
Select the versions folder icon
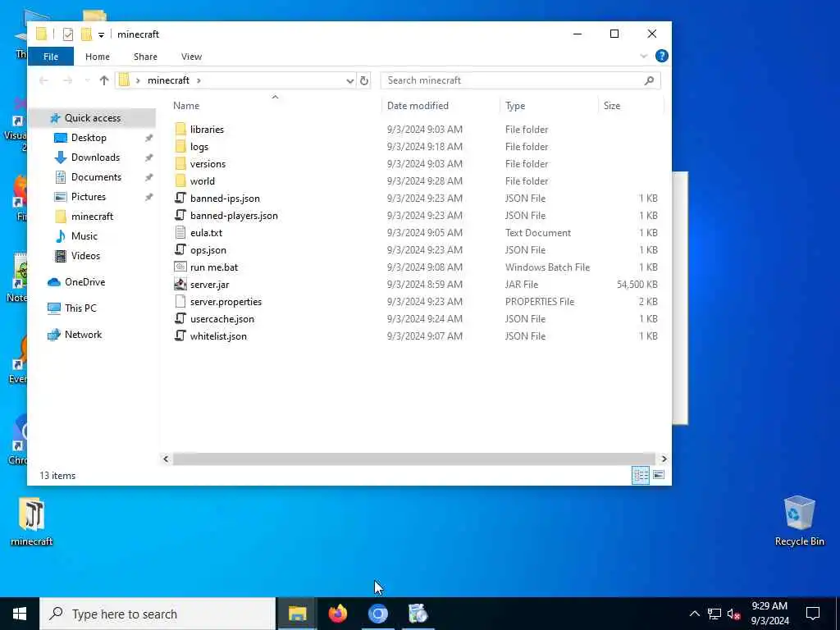click(x=180, y=163)
